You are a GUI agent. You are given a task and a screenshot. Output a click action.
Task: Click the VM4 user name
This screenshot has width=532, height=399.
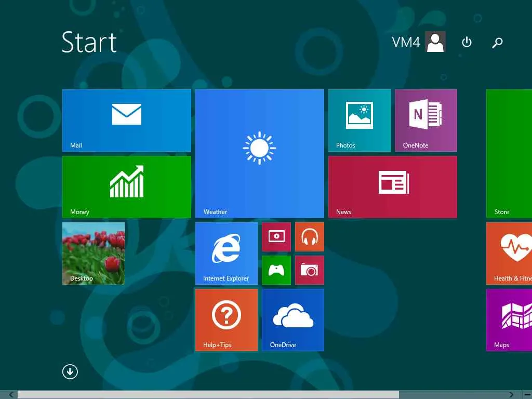point(406,42)
